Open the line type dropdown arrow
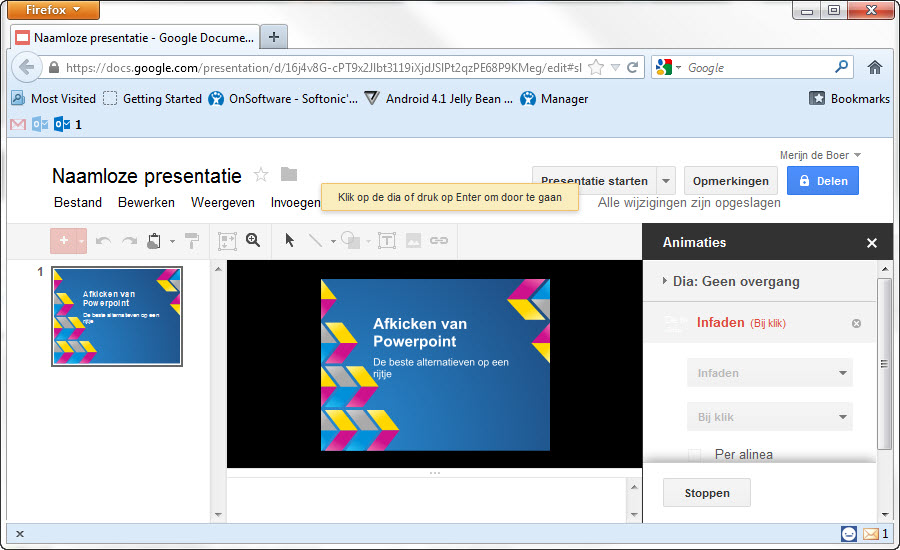The image size is (900, 550). [333, 242]
